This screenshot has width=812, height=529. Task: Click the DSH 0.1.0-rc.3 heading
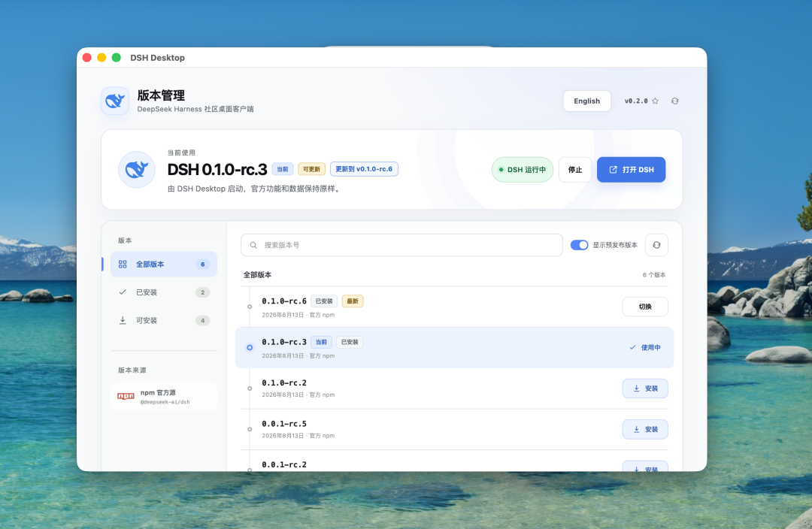point(217,169)
